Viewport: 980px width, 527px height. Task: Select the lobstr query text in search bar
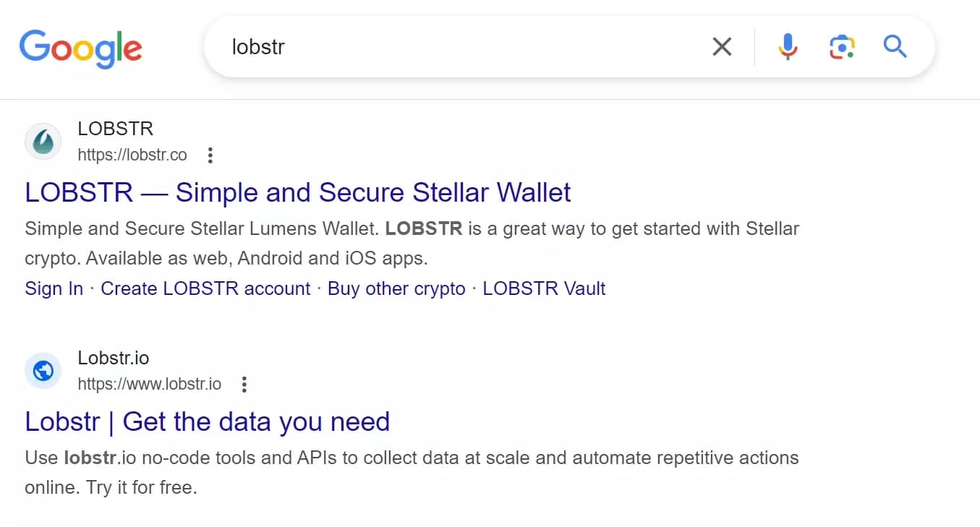coord(257,46)
